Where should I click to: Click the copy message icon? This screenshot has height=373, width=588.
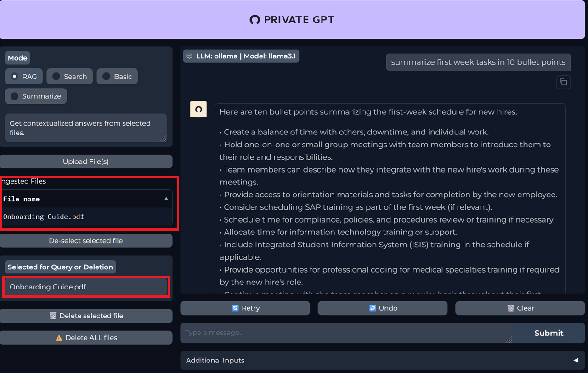[x=563, y=82]
